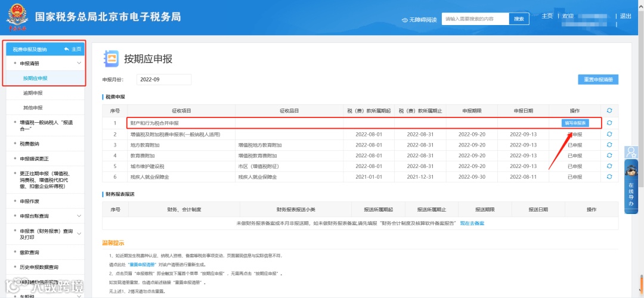
Task: Expand the 车船税 sidebar chevron
Action: click(79, 295)
